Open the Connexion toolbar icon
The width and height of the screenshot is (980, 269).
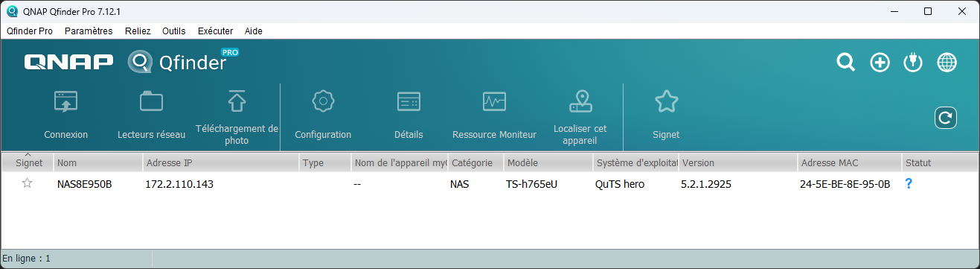point(65,101)
